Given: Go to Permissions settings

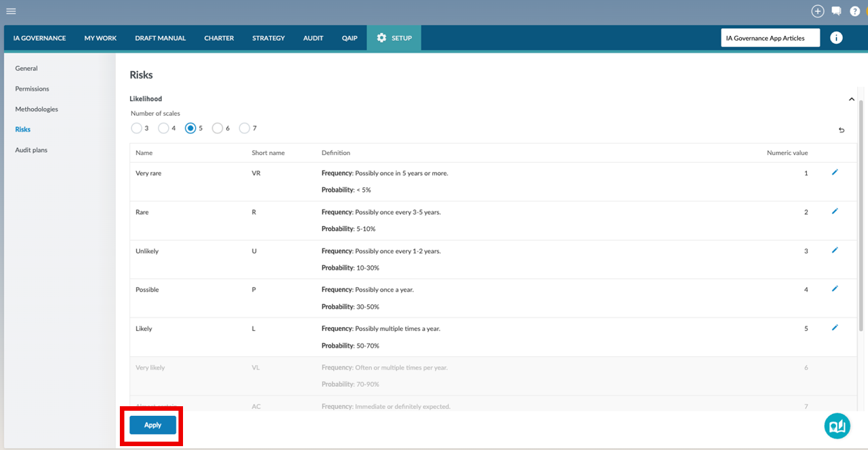Looking at the screenshot, I should [32, 89].
